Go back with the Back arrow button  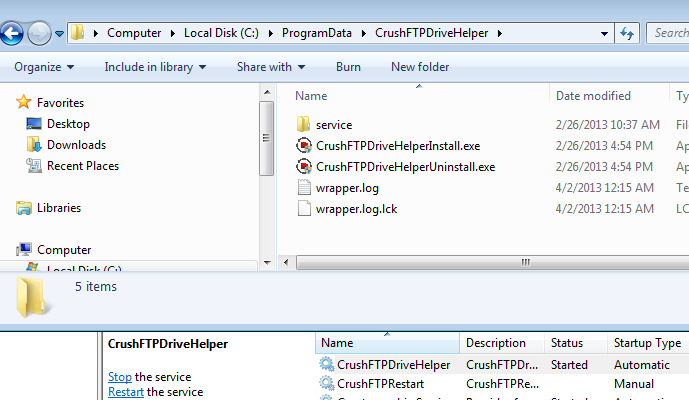tap(11, 33)
